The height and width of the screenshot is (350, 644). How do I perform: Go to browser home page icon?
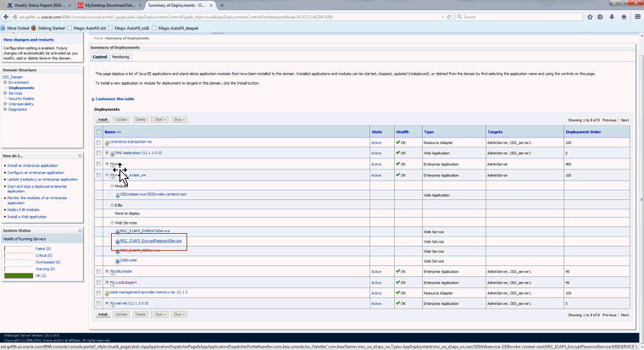[x=624, y=17]
